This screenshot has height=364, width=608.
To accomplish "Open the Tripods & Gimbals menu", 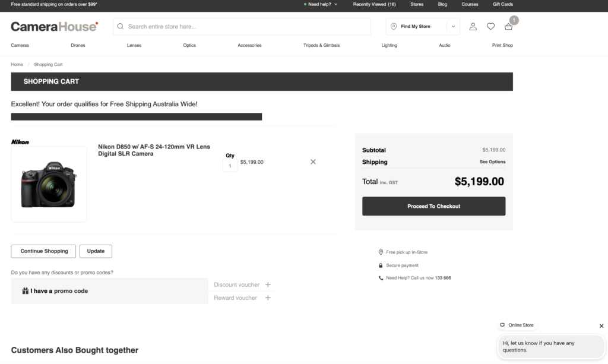I will (321, 45).
